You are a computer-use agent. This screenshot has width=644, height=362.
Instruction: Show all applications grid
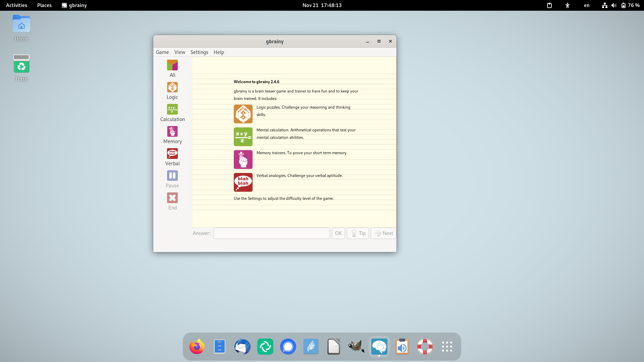[x=447, y=347]
